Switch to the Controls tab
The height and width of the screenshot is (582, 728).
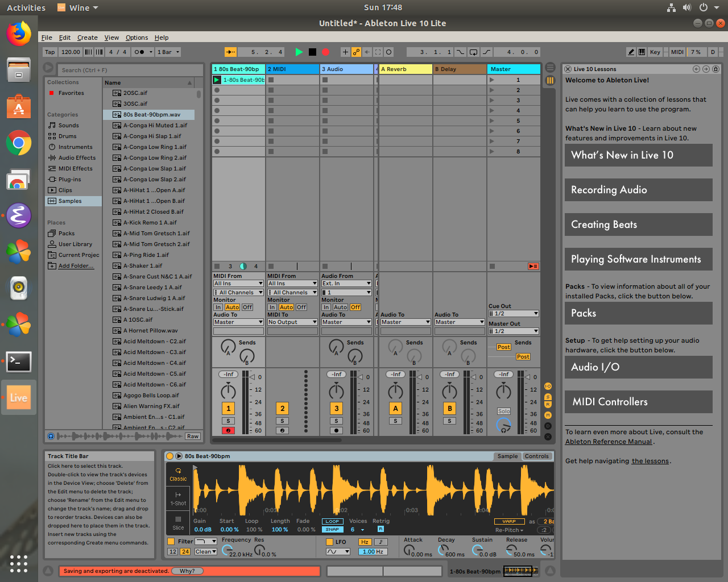coord(536,456)
